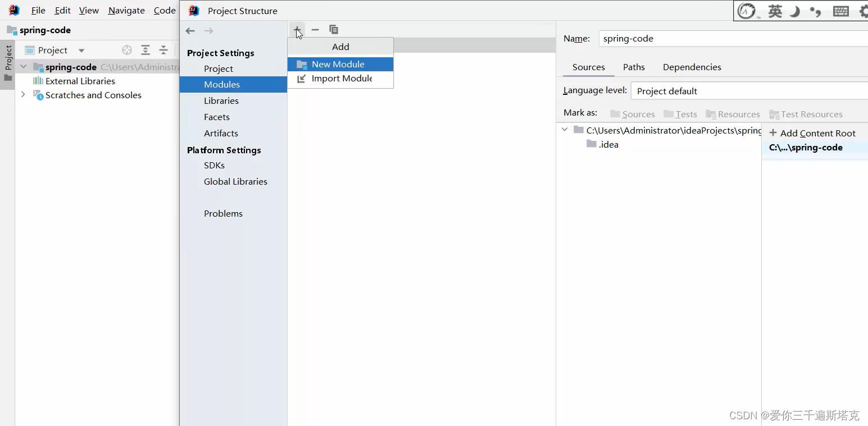The height and width of the screenshot is (426, 868).
Task: Click the plus icon to add a module
Action: pos(297,30)
